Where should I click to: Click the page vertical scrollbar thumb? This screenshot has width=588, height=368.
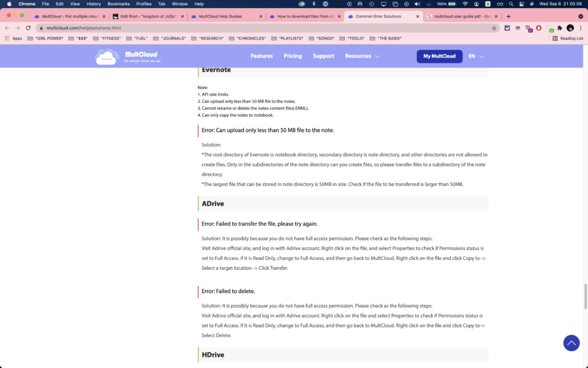click(585, 297)
